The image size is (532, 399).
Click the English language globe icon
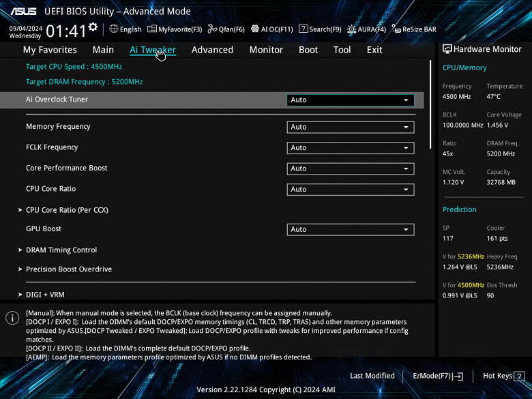(114, 29)
